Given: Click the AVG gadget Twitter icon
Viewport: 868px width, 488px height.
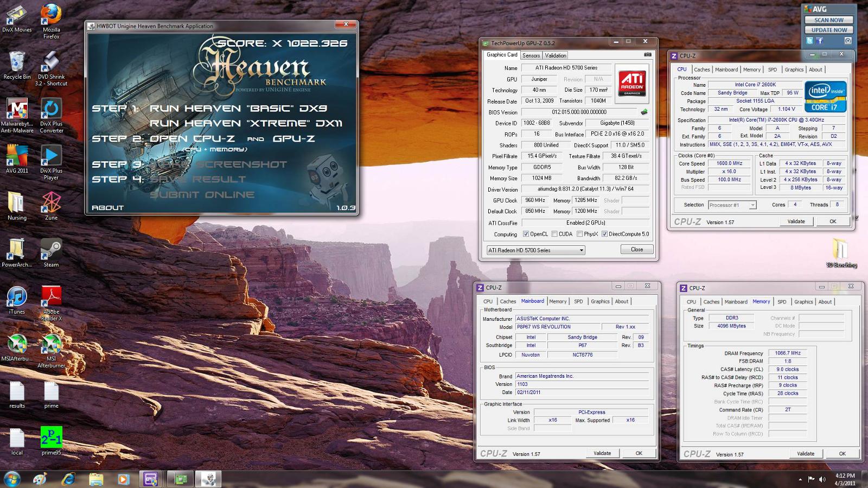Looking at the screenshot, I should [809, 41].
